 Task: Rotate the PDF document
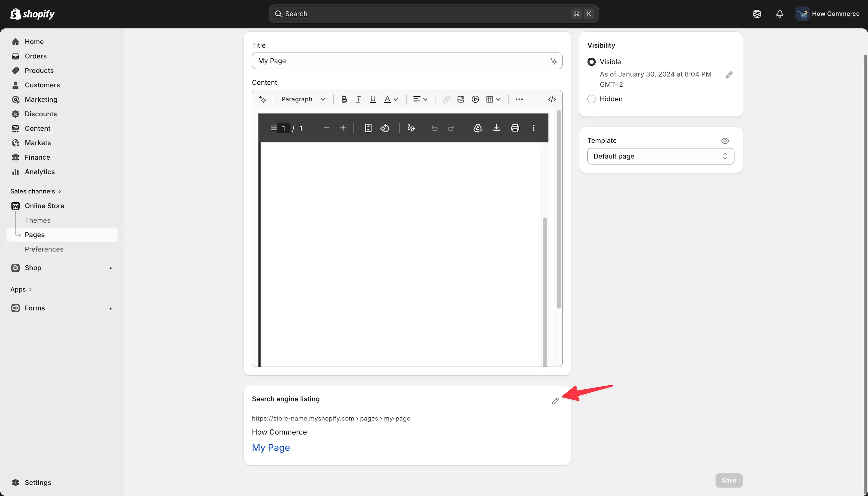pyautogui.click(x=385, y=128)
